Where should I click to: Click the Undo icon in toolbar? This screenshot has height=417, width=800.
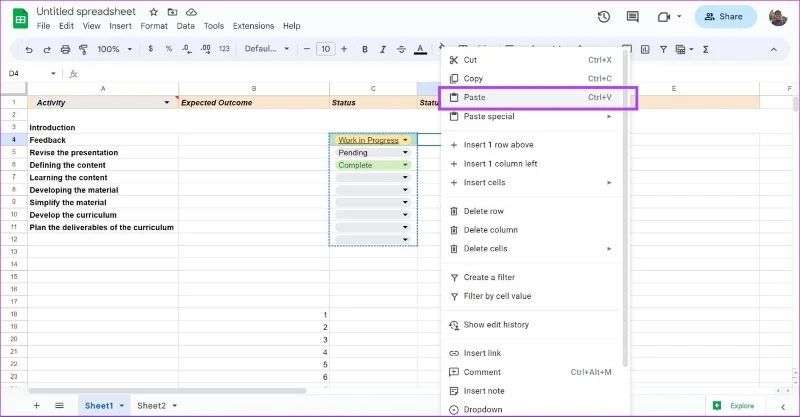(x=29, y=50)
